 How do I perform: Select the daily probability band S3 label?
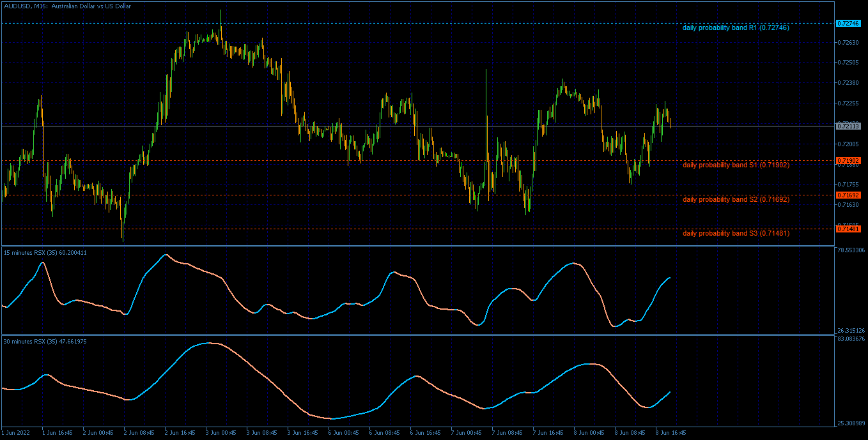pos(736,233)
